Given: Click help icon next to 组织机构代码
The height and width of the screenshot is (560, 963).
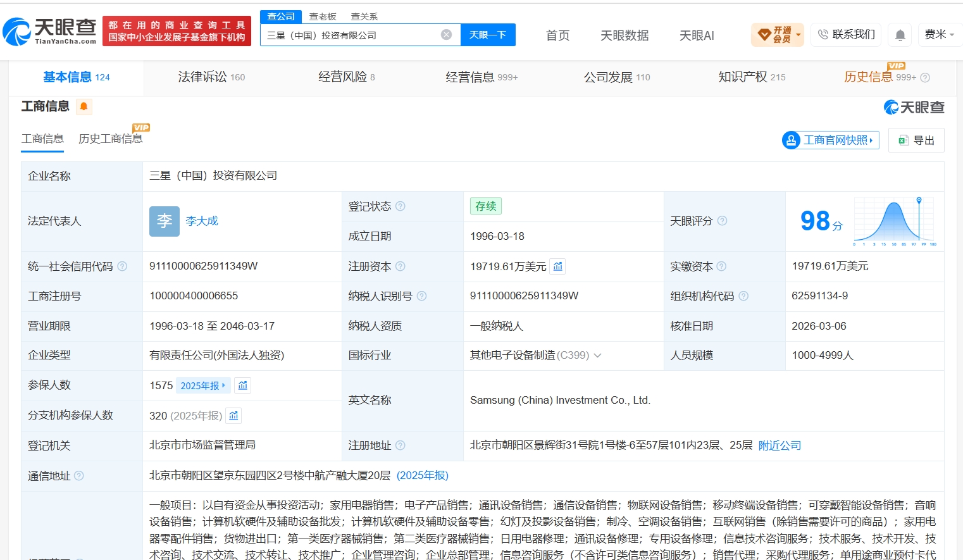Looking at the screenshot, I should 743,296.
